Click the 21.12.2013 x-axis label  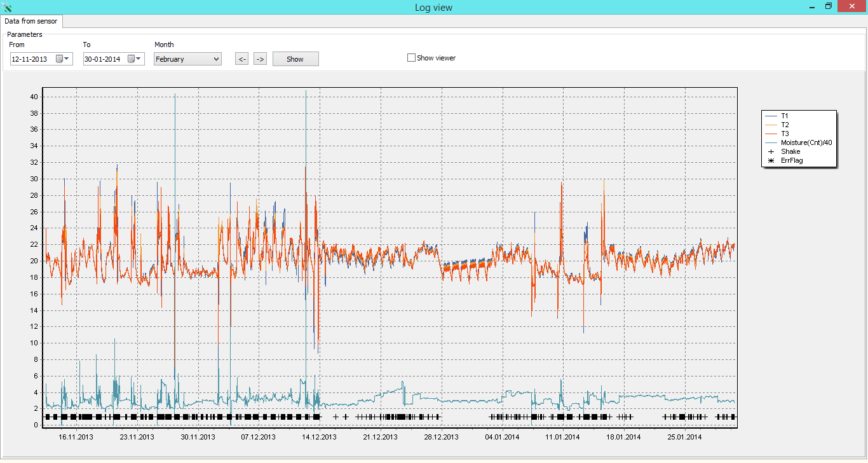click(x=381, y=437)
